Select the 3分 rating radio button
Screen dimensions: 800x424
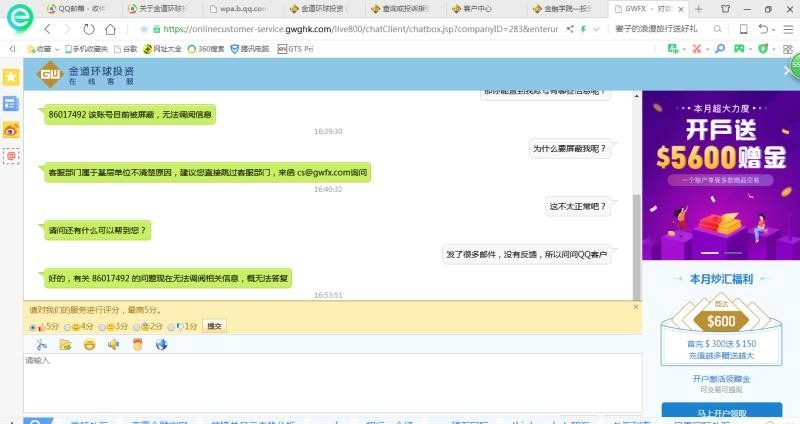(102, 326)
